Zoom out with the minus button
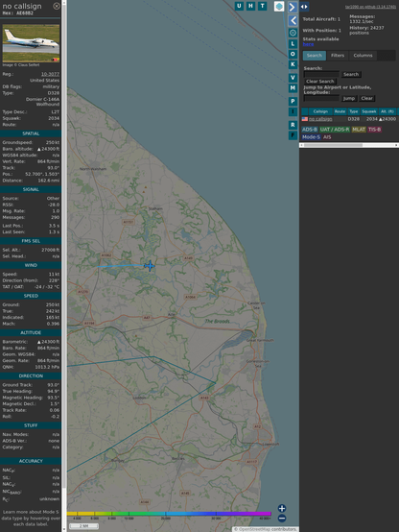Viewport: 399px width, 532px height. click(x=282, y=519)
